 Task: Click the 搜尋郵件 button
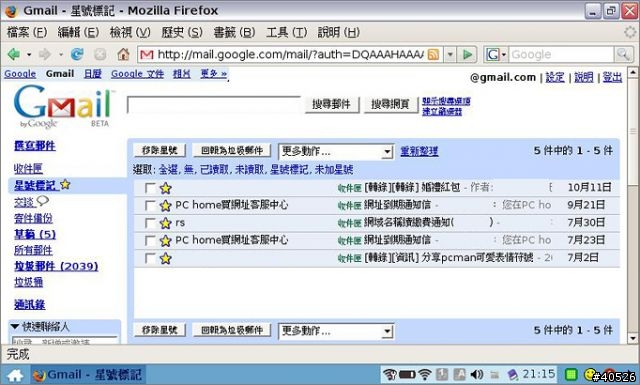coord(332,105)
